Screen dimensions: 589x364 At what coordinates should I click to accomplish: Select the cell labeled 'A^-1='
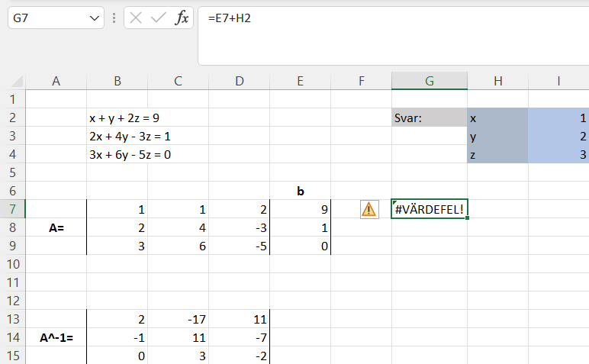pos(56,337)
